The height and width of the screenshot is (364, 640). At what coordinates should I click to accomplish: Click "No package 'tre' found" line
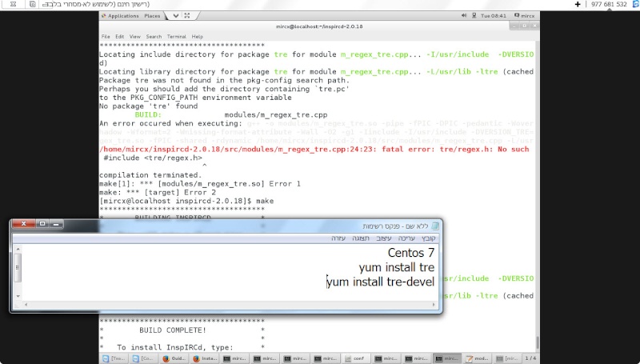point(149,106)
